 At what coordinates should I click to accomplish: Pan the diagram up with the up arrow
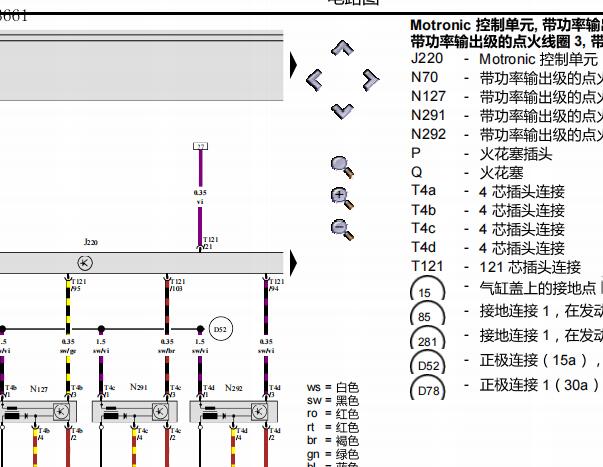coord(342,48)
